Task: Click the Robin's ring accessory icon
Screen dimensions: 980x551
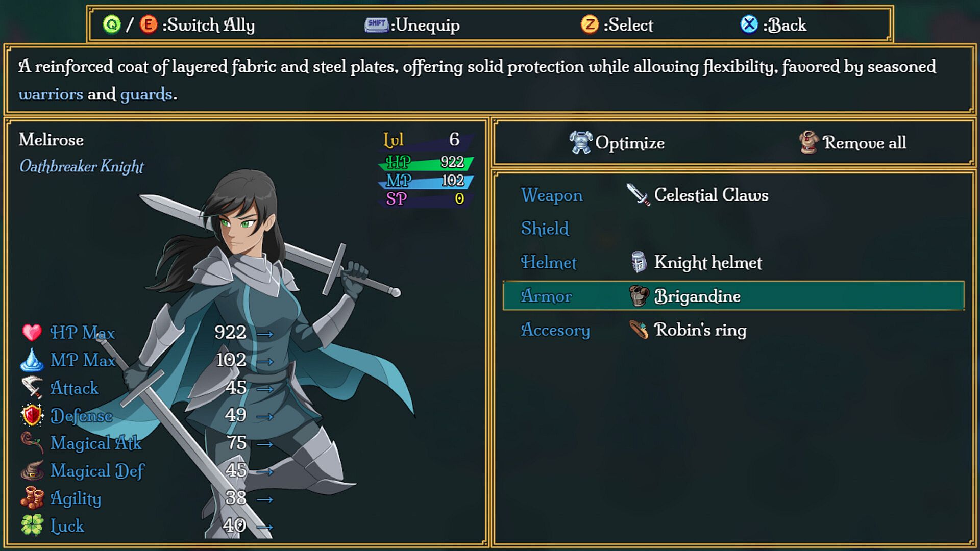Action: click(x=638, y=330)
